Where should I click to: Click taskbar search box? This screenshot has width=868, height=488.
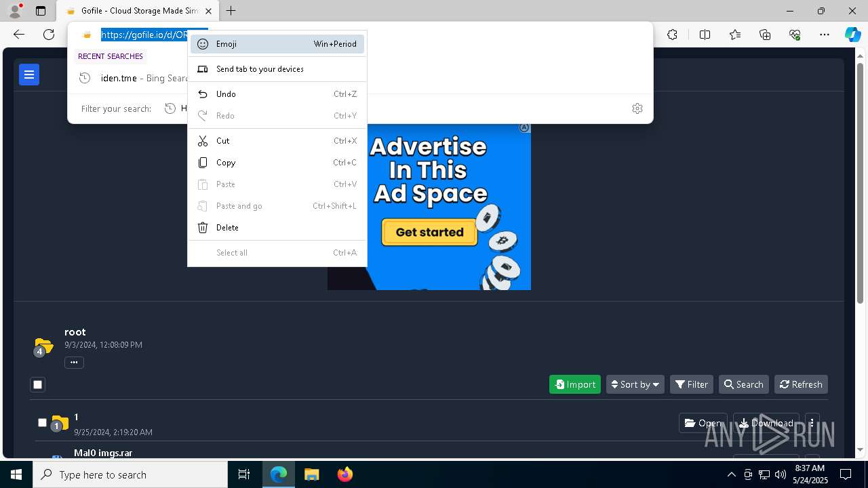click(x=130, y=474)
